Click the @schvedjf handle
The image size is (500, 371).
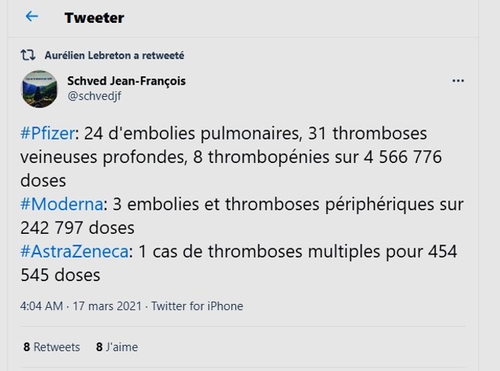[94, 96]
